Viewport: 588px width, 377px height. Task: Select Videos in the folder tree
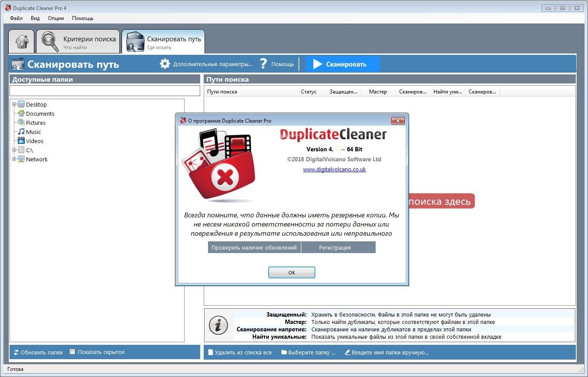[x=35, y=141]
